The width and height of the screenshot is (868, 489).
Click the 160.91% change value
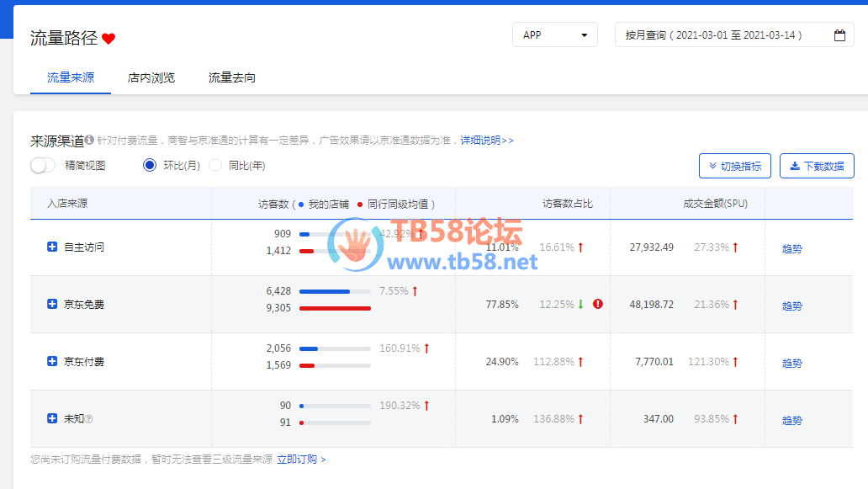[x=400, y=348]
